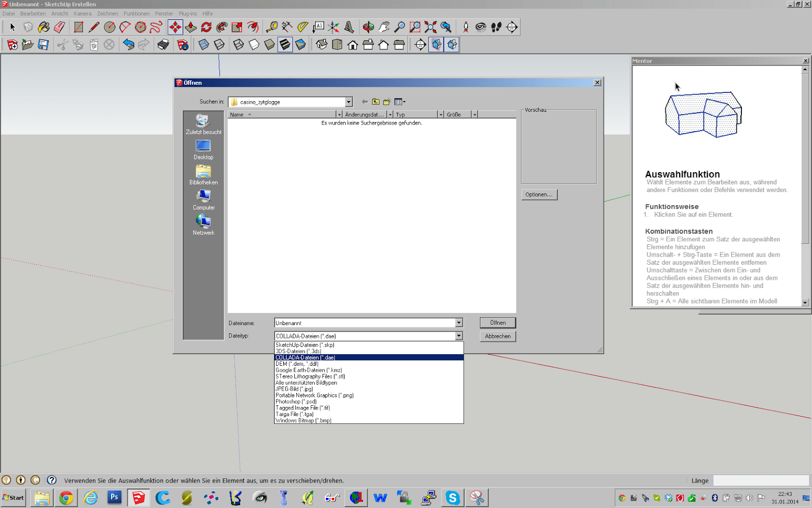Select 'SketchUp-Dateien (*.skp)' from file type list
812x508 pixels.
point(305,345)
